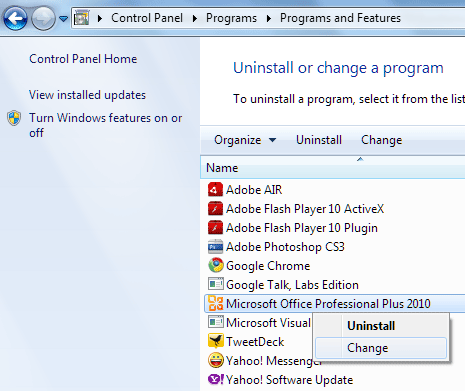Click the Adobe Photoshop CS3 icon

(x=215, y=247)
